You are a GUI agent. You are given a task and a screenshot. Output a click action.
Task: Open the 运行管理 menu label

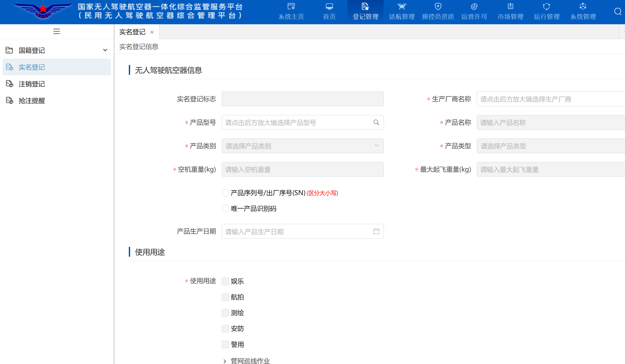[x=547, y=17]
